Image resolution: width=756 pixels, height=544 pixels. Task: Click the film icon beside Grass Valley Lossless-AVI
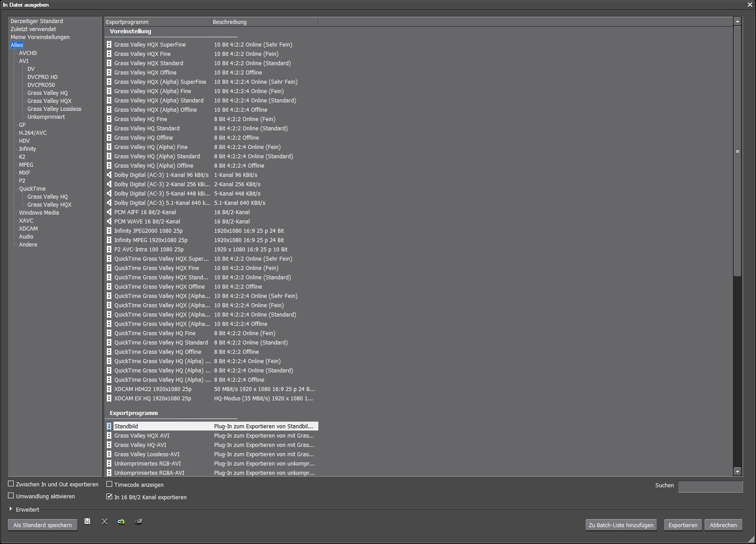coord(109,454)
